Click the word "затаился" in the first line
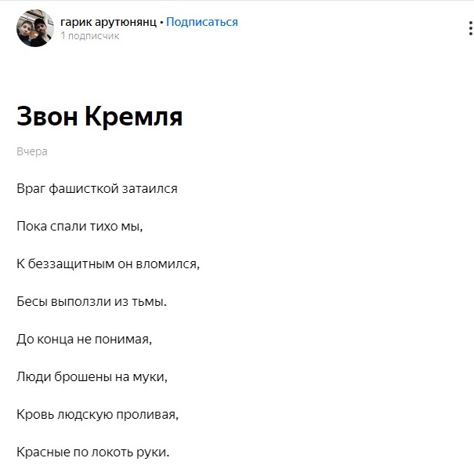474x476 pixels. point(150,189)
